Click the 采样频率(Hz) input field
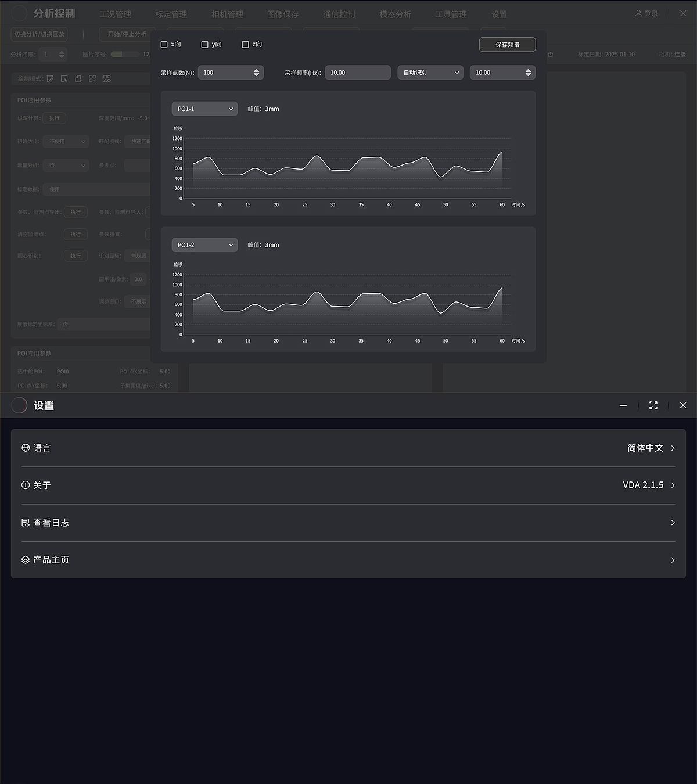 click(358, 73)
